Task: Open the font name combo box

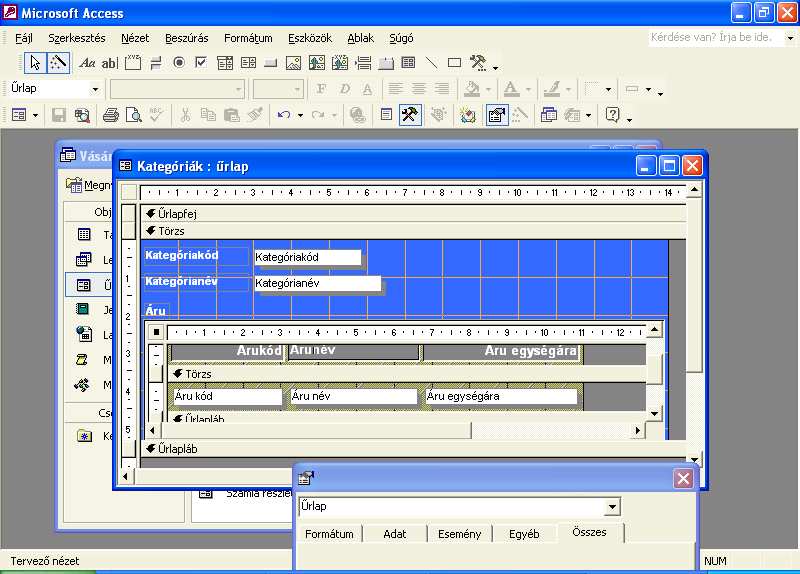Action: click(177, 89)
